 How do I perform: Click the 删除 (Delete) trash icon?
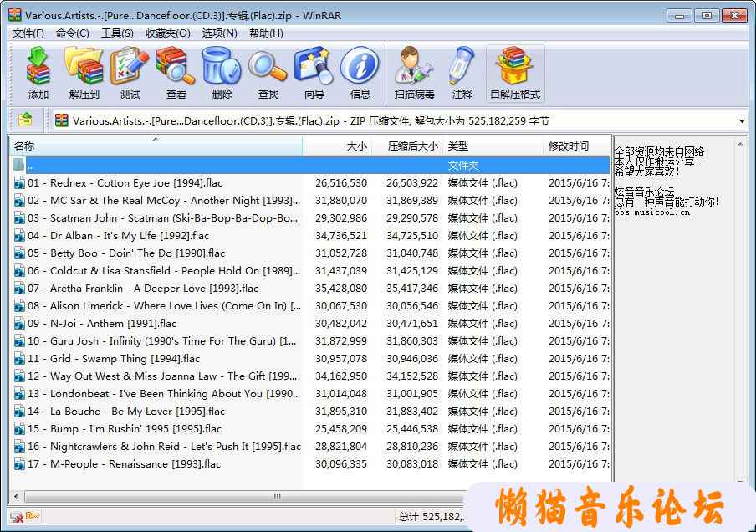point(222,66)
